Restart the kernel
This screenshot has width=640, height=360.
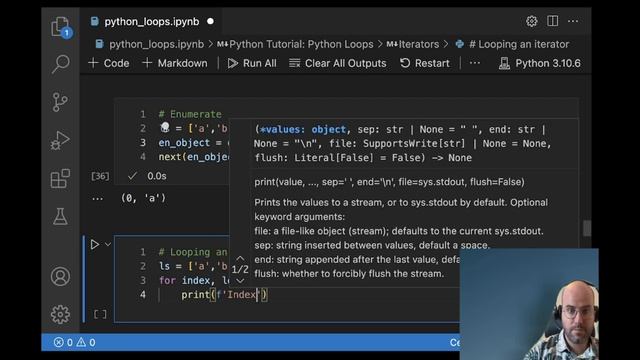[424, 63]
